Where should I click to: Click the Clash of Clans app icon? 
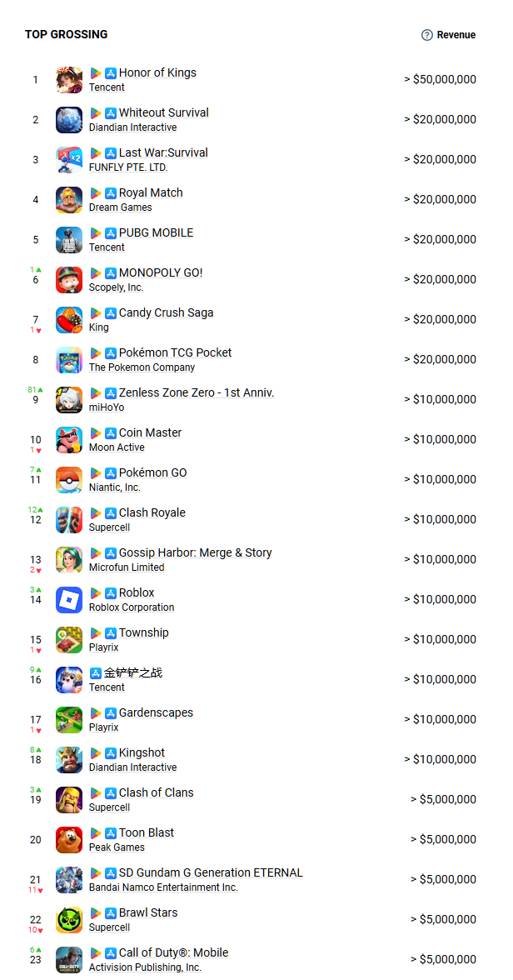coord(69,800)
